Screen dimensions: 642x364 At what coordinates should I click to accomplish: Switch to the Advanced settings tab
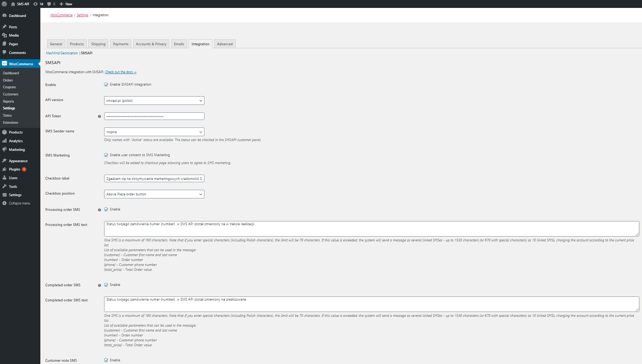[225, 44]
